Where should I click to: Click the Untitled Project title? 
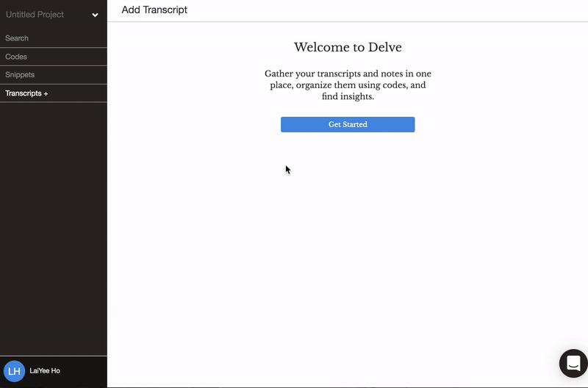pos(35,15)
